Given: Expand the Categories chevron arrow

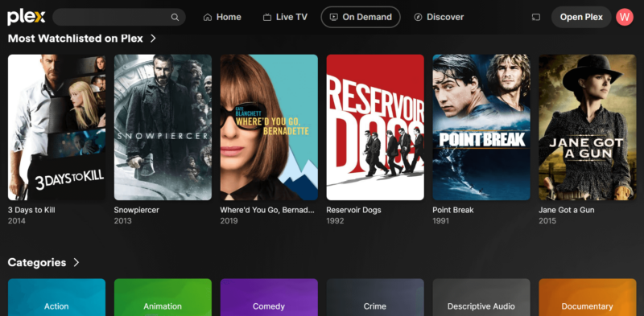Looking at the screenshot, I should click(76, 263).
